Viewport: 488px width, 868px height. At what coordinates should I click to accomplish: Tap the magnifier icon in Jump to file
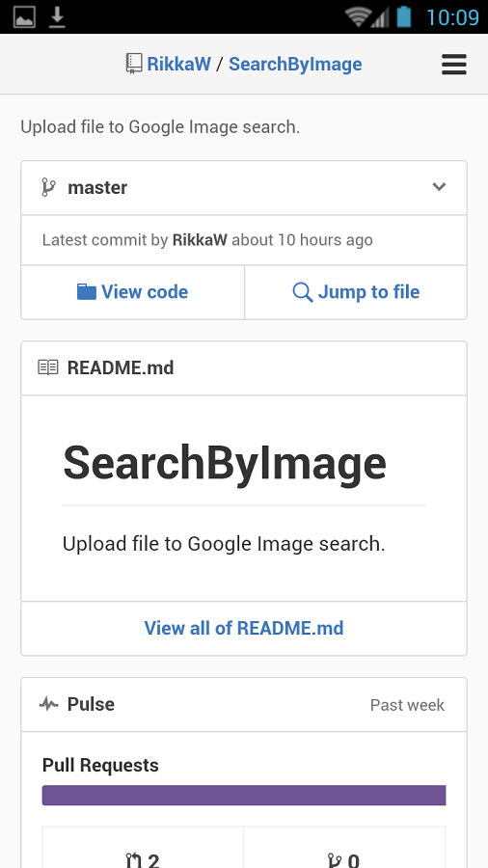coord(302,292)
